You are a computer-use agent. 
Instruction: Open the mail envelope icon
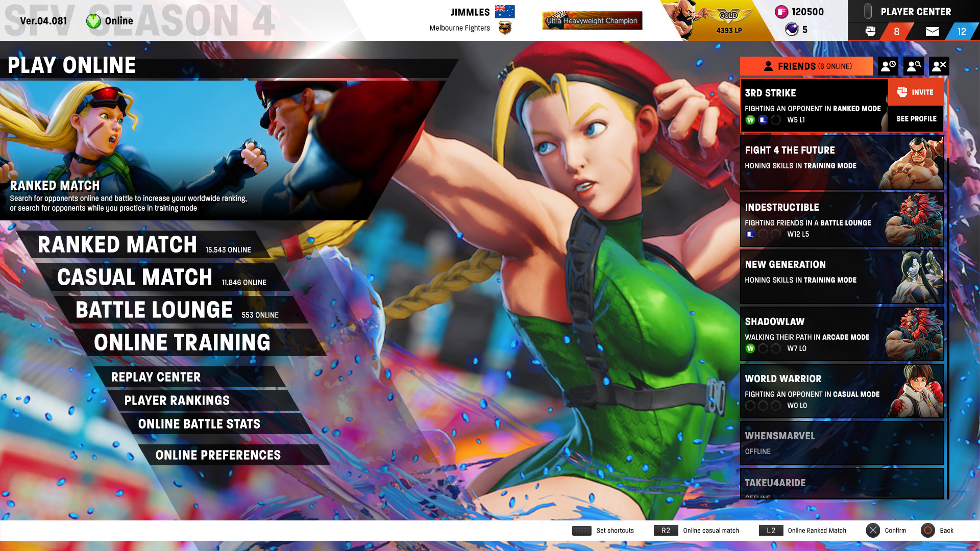[932, 32]
